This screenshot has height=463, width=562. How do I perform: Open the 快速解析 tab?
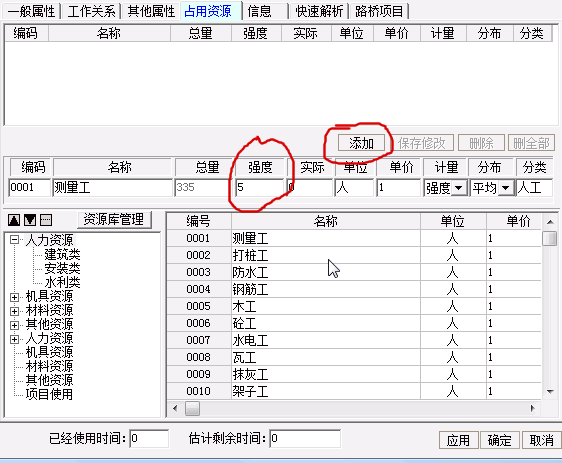319,11
